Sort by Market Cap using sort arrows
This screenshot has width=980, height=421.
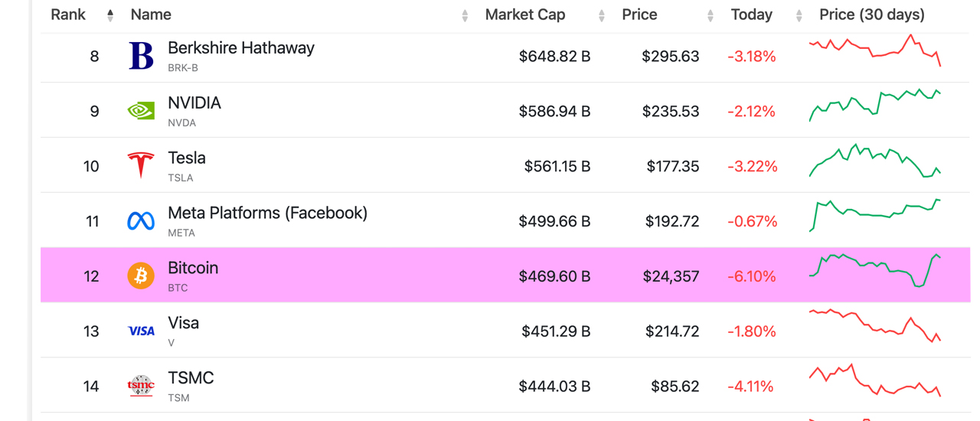click(x=602, y=15)
